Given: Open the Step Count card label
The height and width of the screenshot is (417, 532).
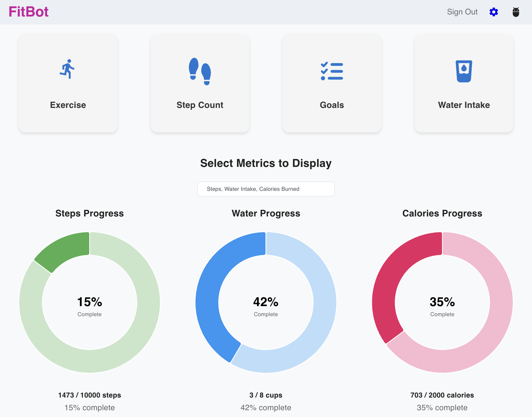Looking at the screenshot, I should [x=200, y=105].
